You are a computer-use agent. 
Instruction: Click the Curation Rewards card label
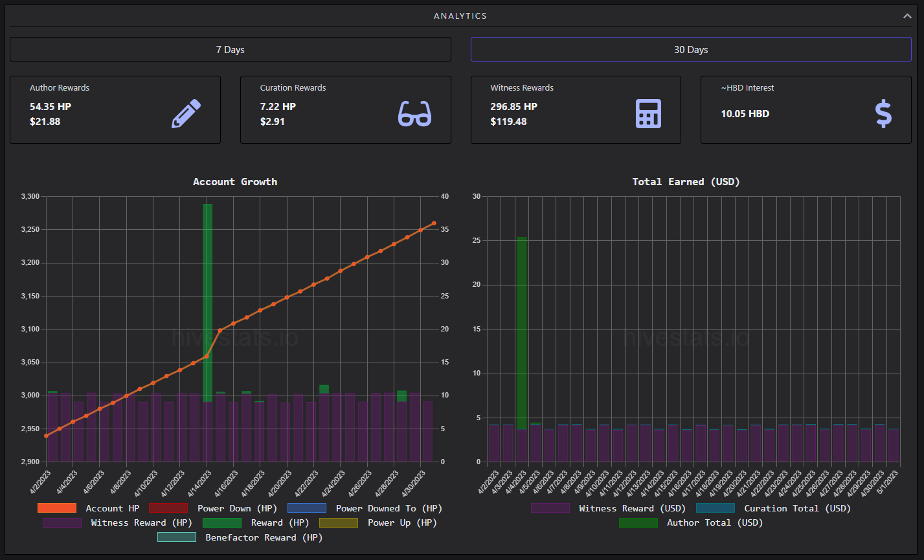click(x=293, y=88)
